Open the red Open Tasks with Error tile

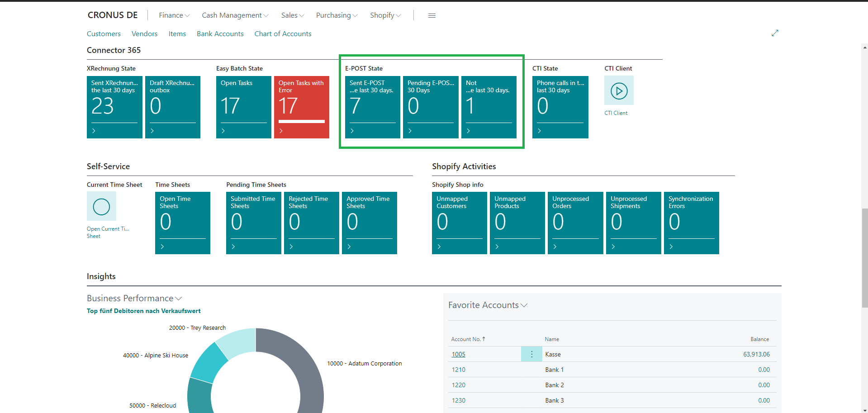302,107
